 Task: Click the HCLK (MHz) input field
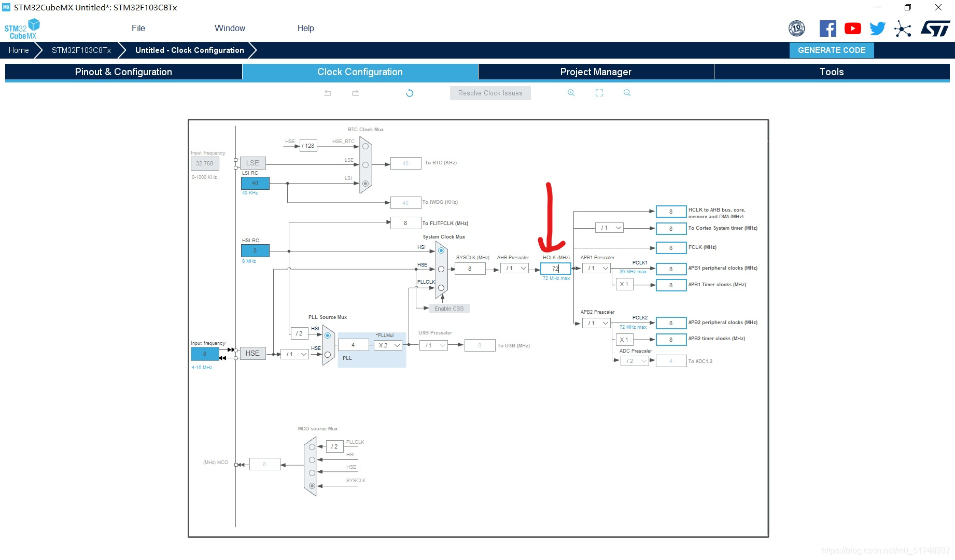556,269
